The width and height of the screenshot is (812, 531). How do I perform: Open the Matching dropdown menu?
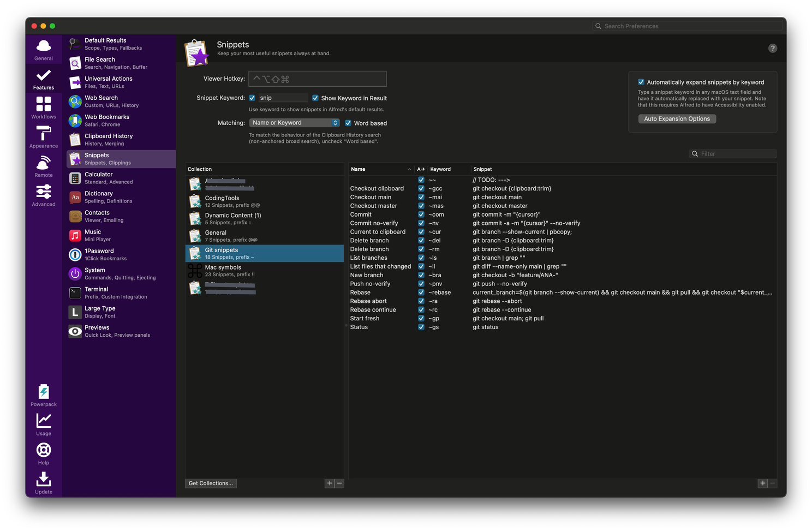294,122
